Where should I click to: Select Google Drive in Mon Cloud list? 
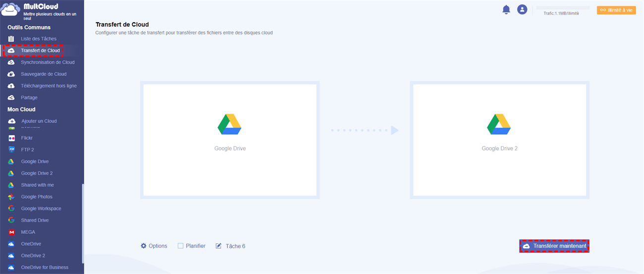pyautogui.click(x=35, y=162)
